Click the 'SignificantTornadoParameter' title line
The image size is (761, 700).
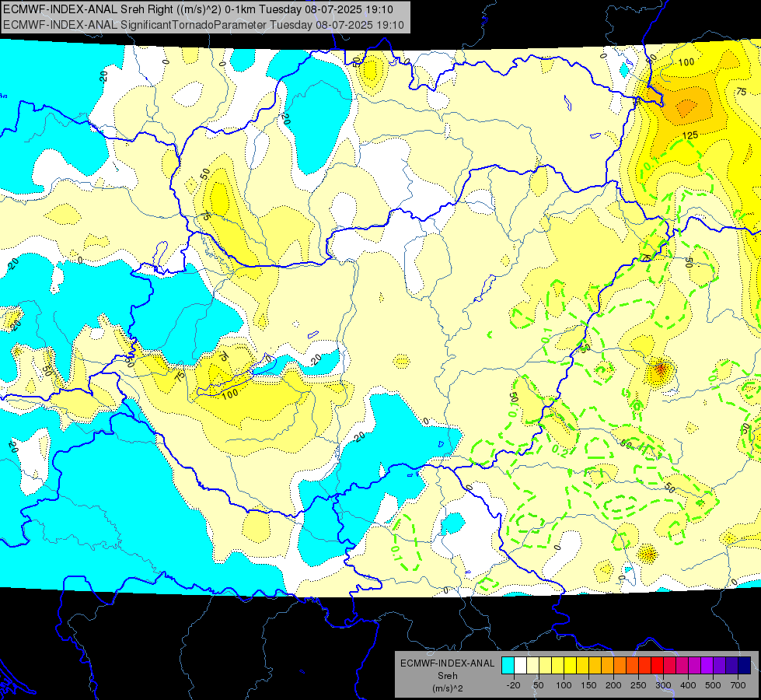point(204,25)
